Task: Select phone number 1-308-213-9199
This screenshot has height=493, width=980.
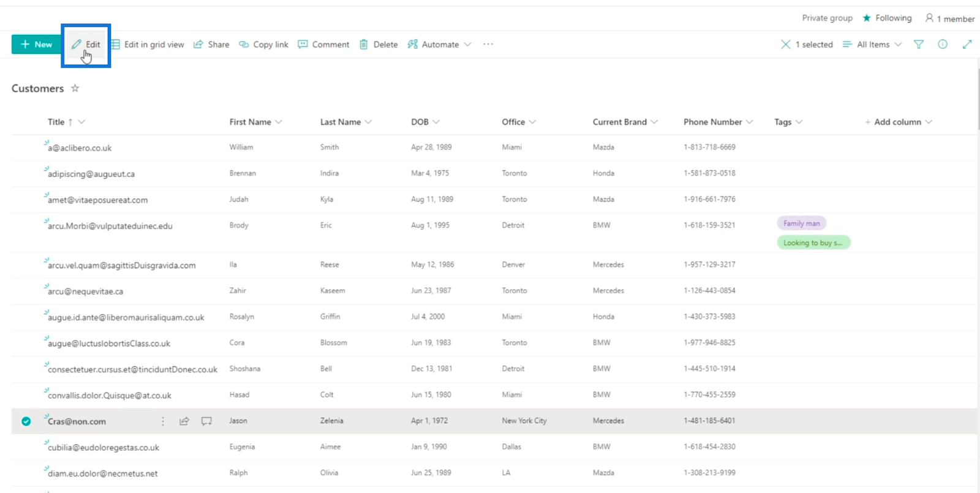Action: [709, 473]
